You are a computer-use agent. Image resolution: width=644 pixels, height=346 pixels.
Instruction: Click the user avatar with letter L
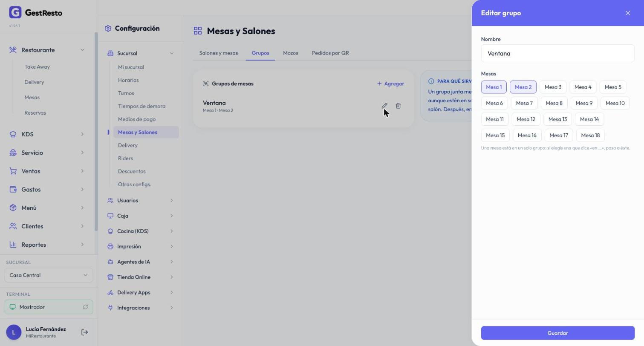pyautogui.click(x=14, y=332)
